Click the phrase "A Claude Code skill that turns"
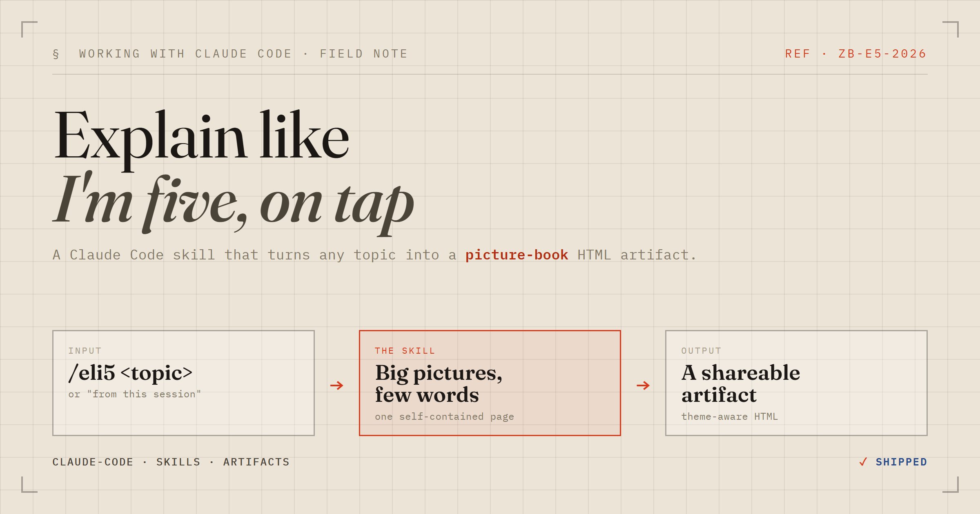The height and width of the screenshot is (514, 980). [x=181, y=255]
